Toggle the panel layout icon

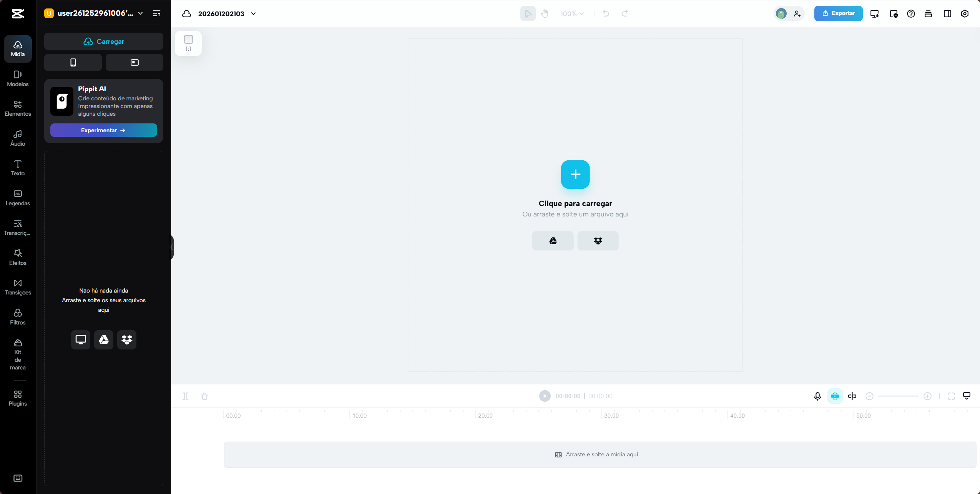tap(947, 14)
